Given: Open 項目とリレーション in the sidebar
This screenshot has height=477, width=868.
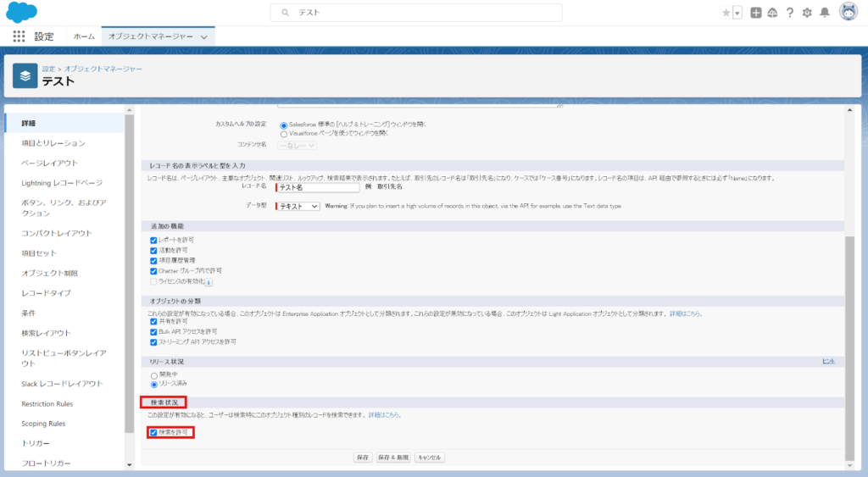Looking at the screenshot, I should (53, 143).
